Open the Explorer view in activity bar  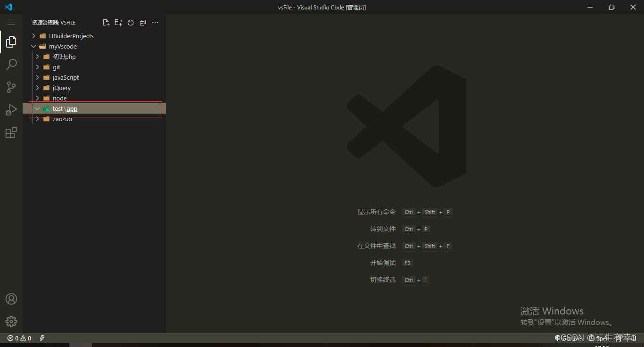coord(11,42)
